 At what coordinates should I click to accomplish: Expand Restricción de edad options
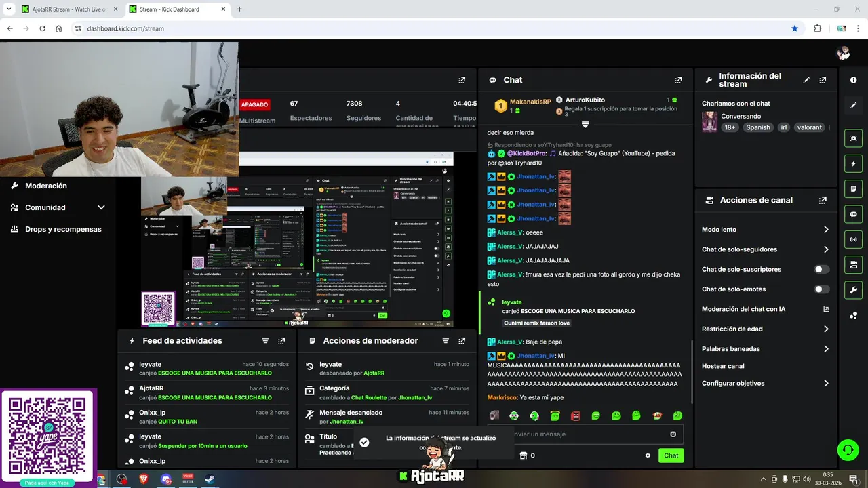(x=826, y=329)
